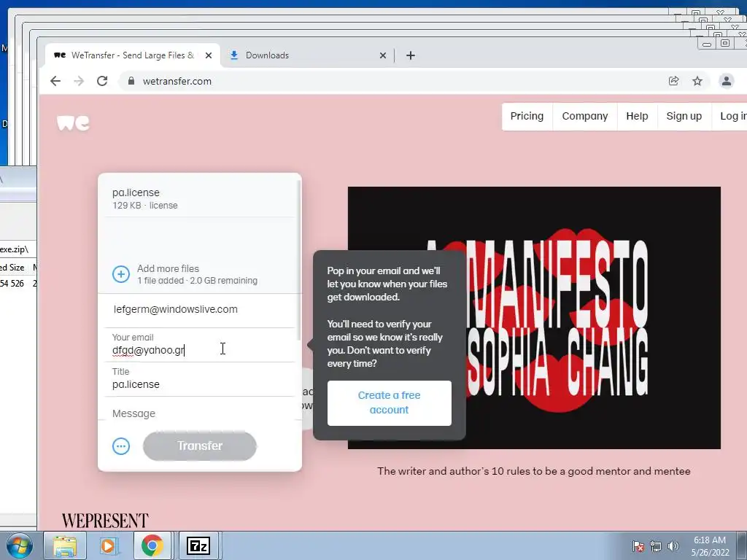Reload the WeTransfer page
747x560 pixels.
tap(102, 81)
